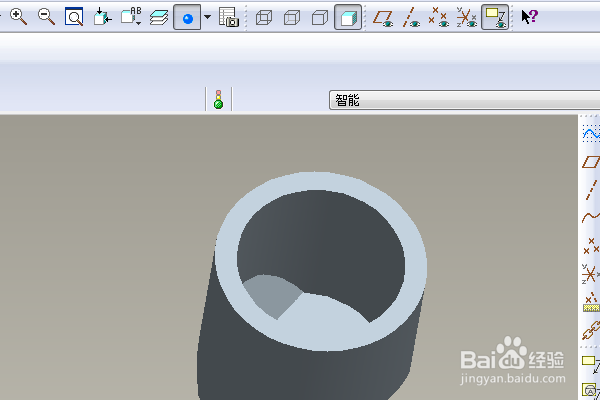
Task: Toggle datum planes display
Action: [x=383, y=18]
